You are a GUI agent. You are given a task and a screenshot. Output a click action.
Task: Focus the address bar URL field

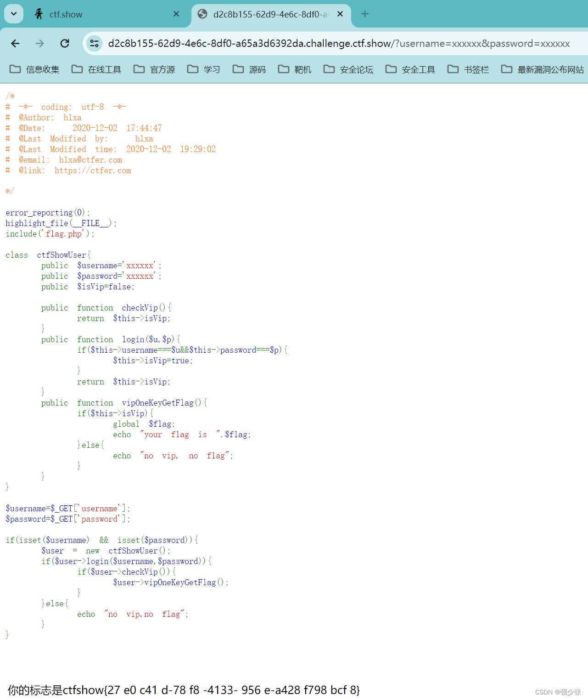(339, 43)
